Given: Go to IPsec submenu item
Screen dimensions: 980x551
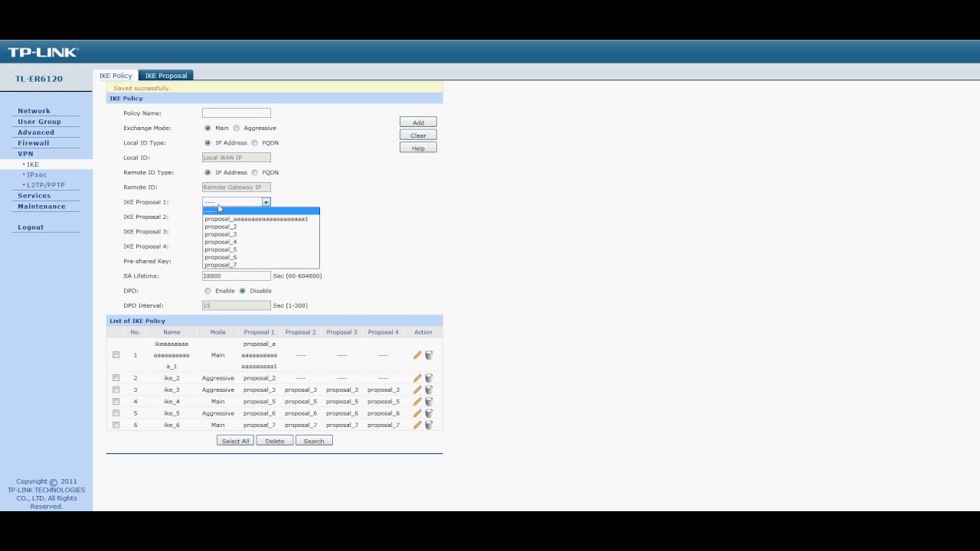Looking at the screenshot, I should coord(37,174).
